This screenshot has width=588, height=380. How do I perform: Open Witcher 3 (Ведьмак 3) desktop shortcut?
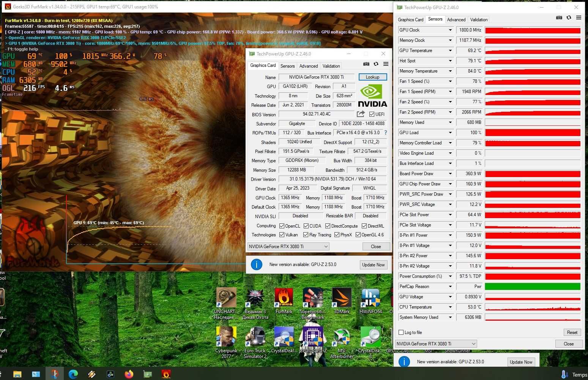click(255, 303)
